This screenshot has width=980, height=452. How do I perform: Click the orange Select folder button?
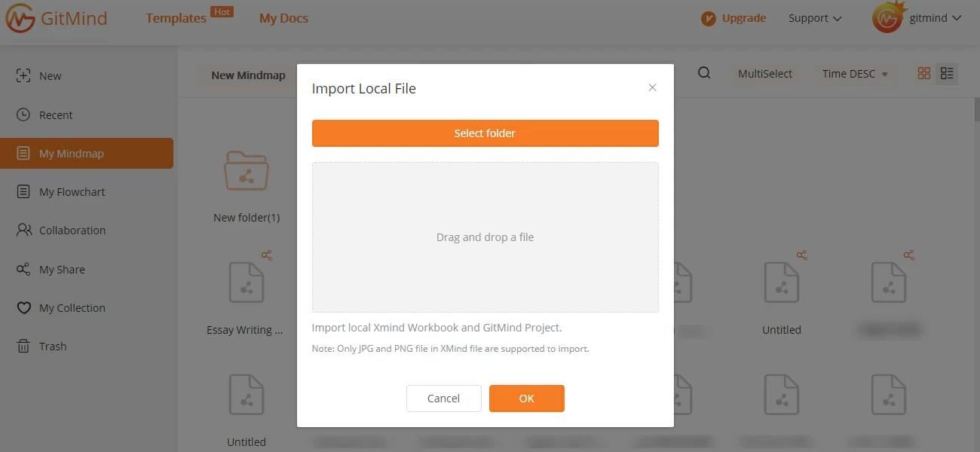tap(485, 133)
